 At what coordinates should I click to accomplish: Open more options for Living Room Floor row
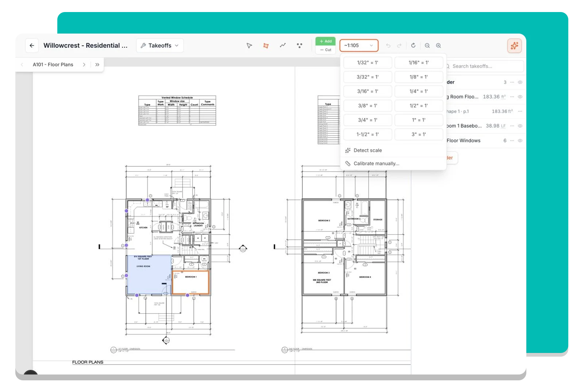[512, 97]
